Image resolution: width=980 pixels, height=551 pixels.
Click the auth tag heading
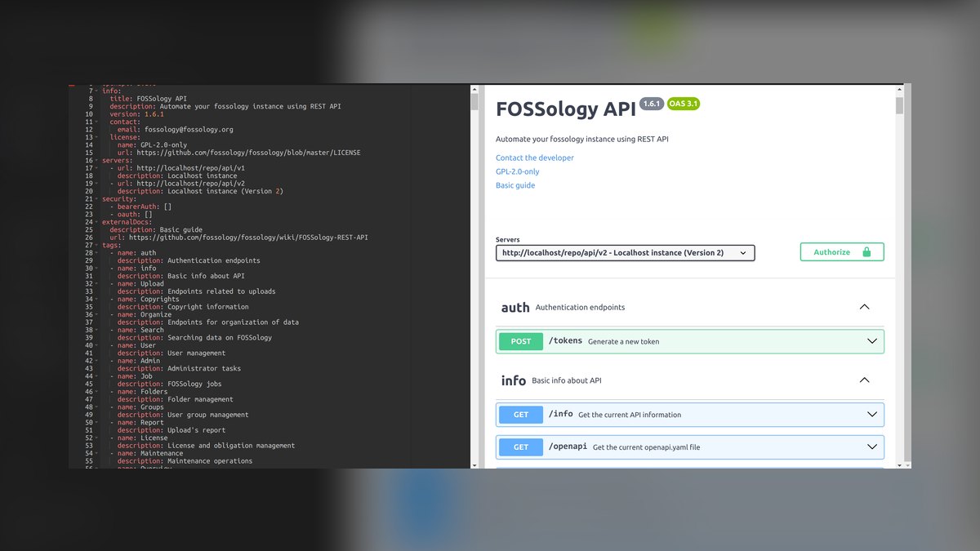pyautogui.click(x=515, y=308)
